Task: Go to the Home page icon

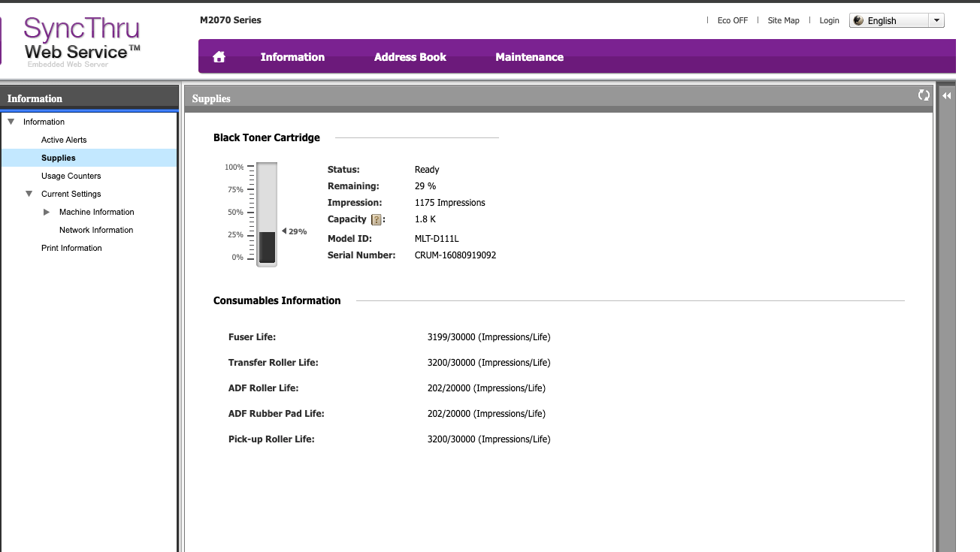Action: tap(219, 57)
